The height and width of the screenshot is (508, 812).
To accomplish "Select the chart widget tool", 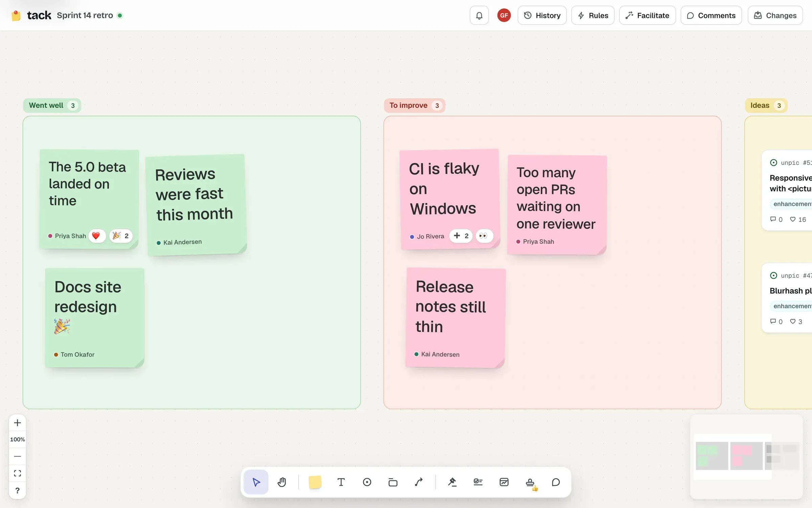I will coord(504,482).
